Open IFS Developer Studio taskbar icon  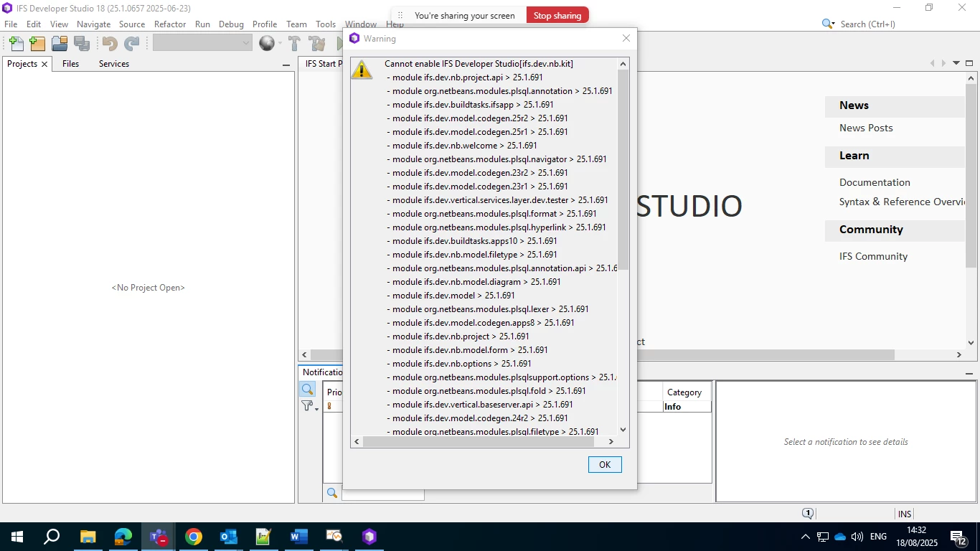(369, 537)
